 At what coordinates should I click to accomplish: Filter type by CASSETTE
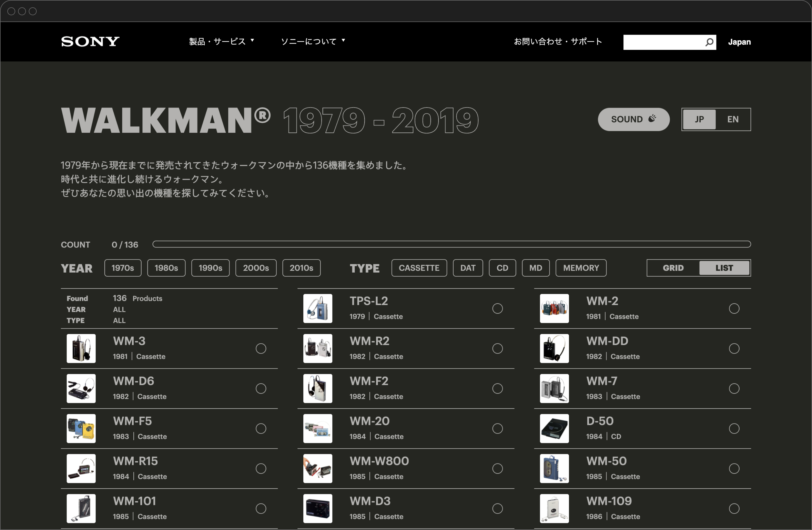click(x=419, y=268)
